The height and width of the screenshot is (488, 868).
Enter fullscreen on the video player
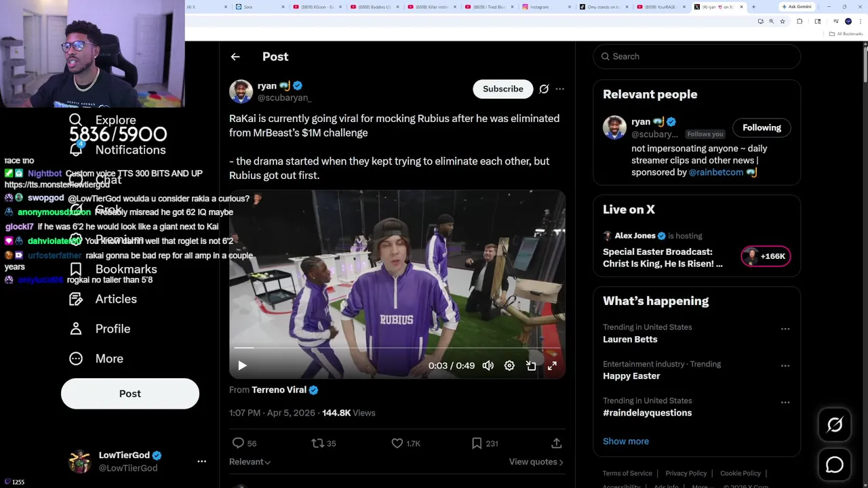click(552, 366)
